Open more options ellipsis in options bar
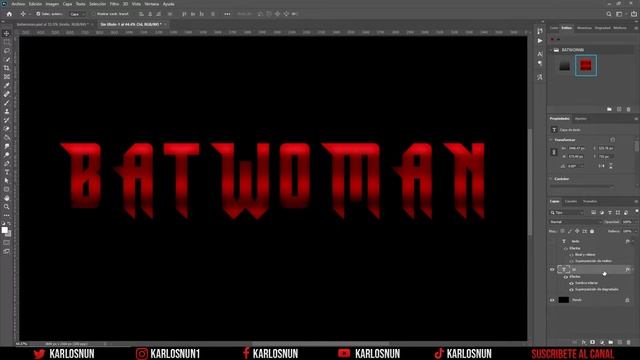 coord(227,14)
